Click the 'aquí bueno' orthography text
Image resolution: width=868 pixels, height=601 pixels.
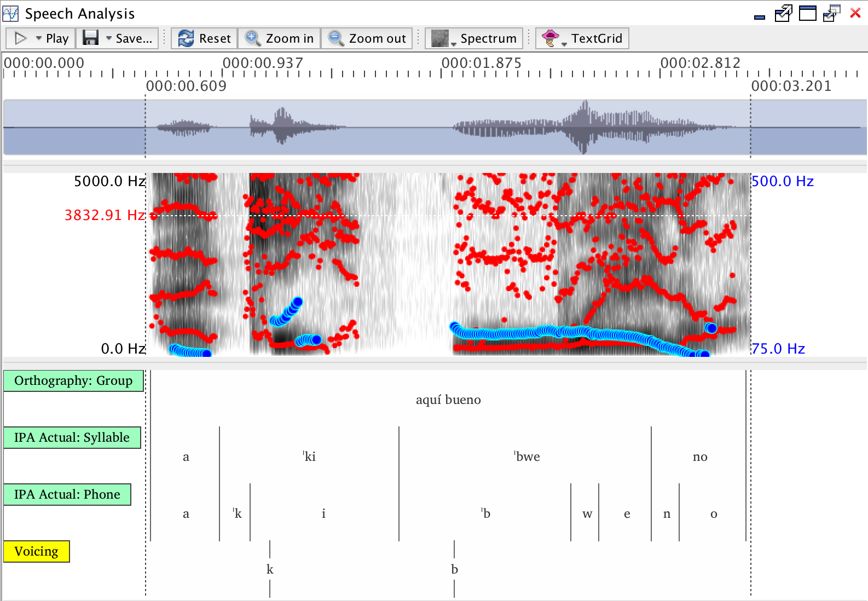[448, 400]
